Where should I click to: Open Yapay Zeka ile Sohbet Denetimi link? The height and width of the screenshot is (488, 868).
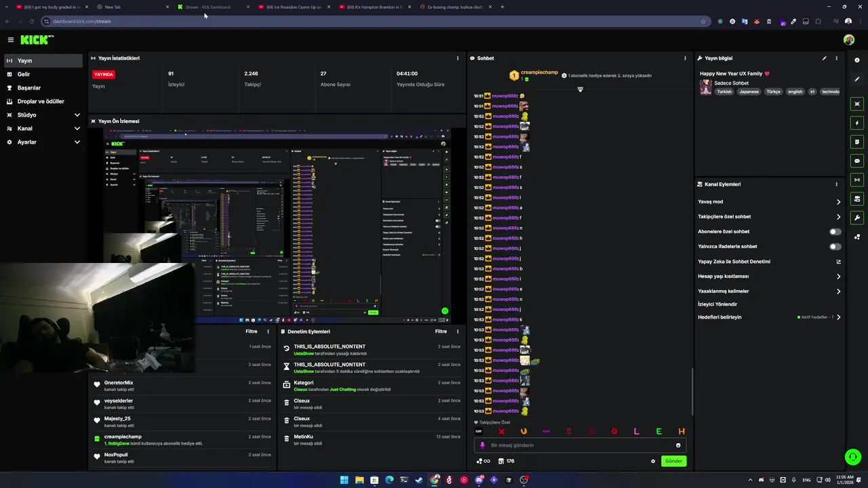pos(769,262)
